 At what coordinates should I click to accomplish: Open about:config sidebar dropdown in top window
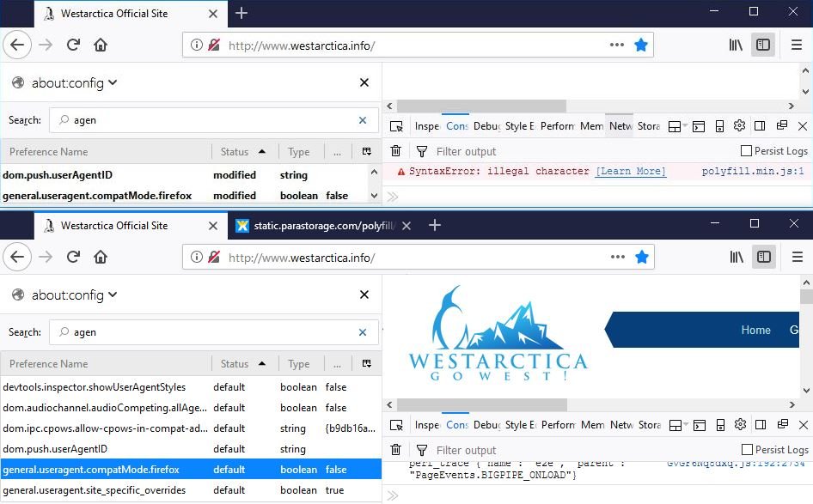[66, 82]
